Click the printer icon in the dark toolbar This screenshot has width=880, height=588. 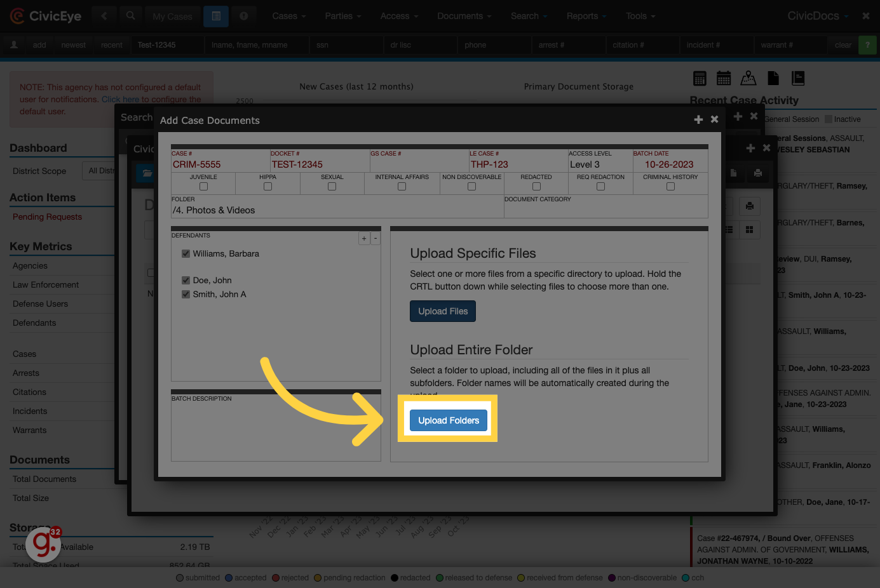[757, 173]
